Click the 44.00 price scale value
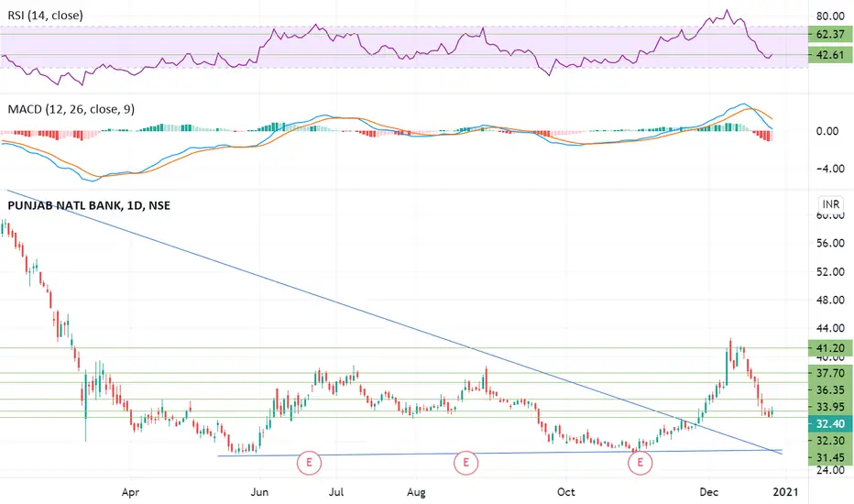This screenshot has height=504, width=854. [x=830, y=329]
